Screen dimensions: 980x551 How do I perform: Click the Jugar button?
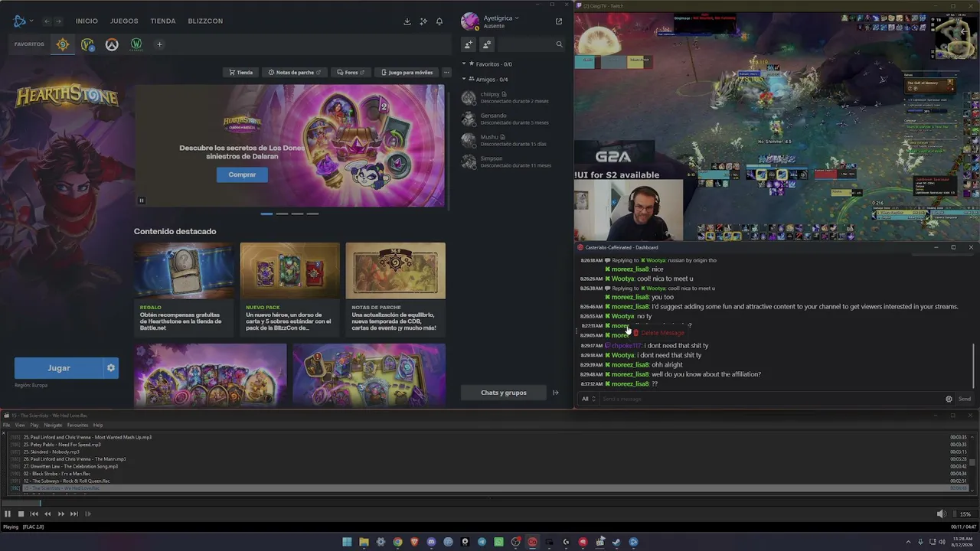[x=59, y=368]
